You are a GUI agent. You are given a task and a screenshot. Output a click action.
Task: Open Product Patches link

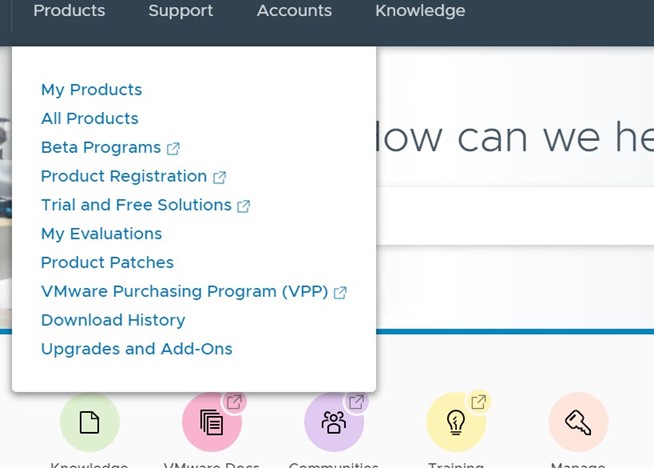coord(107,263)
